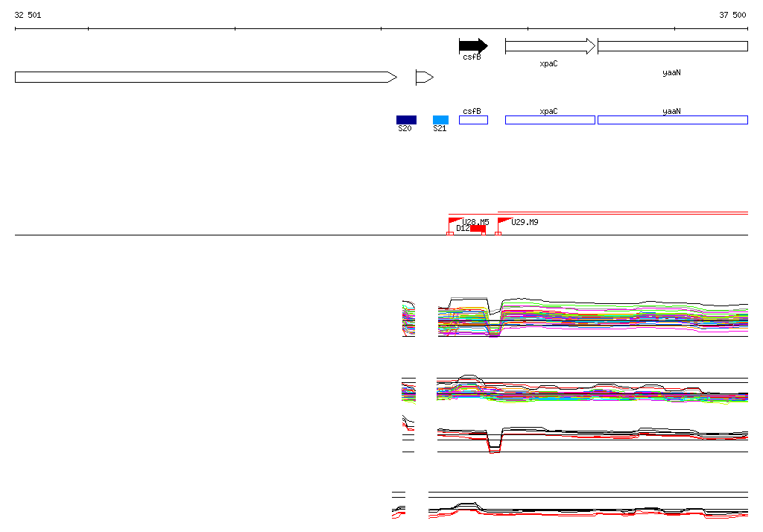Click the yaaN label under top gene
The image size is (763, 532).
[x=671, y=72]
